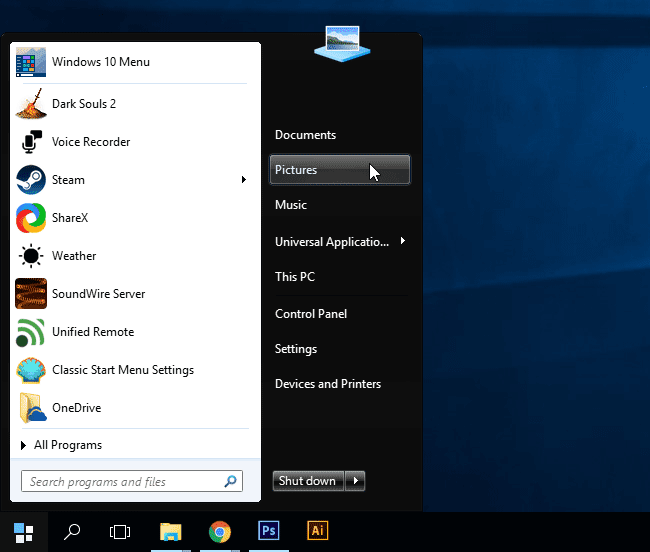The width and height of the screenshot is (650, 552).
Task: Click the Windows 10 Menu entry
Action: pos(100,62)
